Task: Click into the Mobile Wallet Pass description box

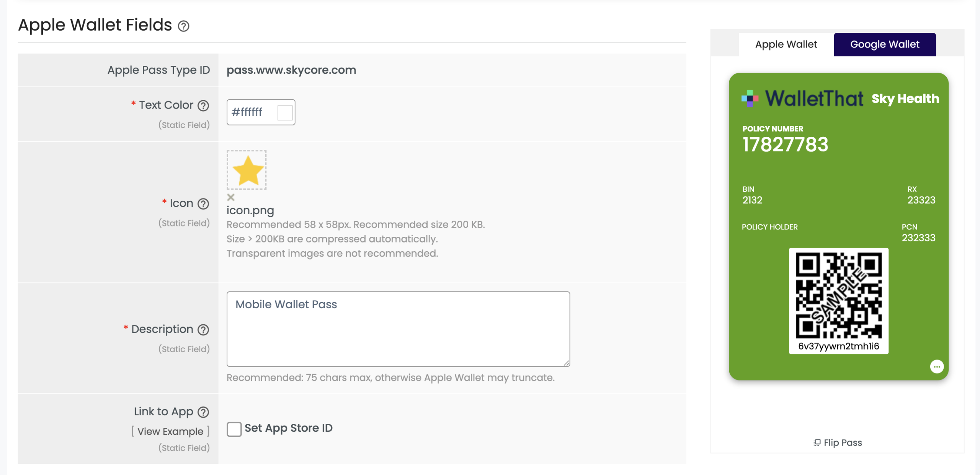Action: [x=398, y=329]
